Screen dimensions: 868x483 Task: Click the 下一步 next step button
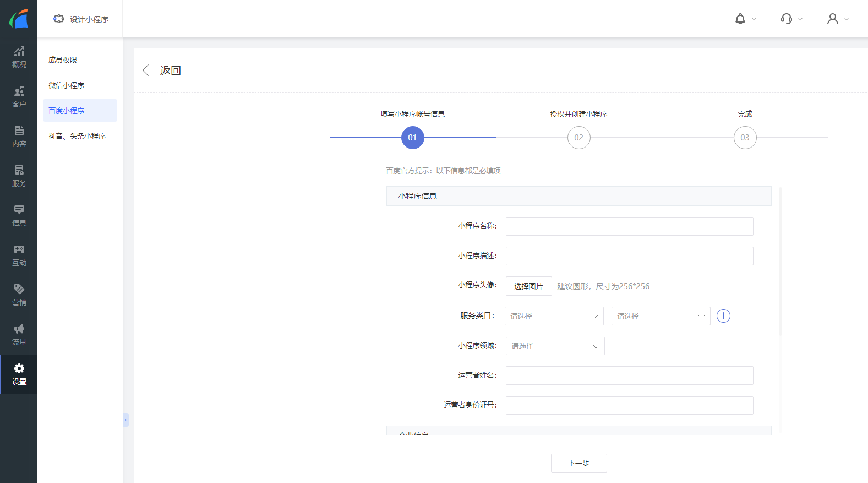pyautogui.click(x=578, y=463)
